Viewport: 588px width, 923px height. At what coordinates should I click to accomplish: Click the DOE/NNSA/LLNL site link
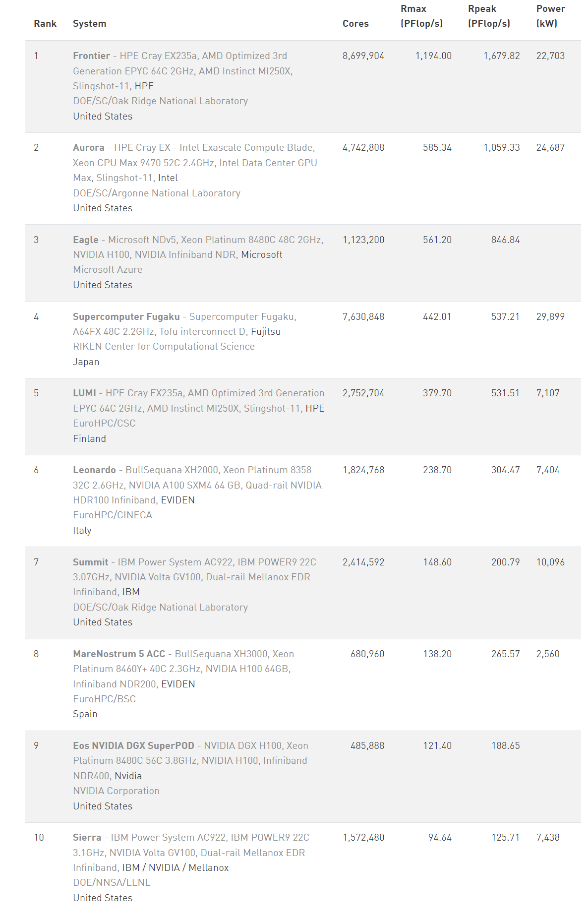coord(112,883)
